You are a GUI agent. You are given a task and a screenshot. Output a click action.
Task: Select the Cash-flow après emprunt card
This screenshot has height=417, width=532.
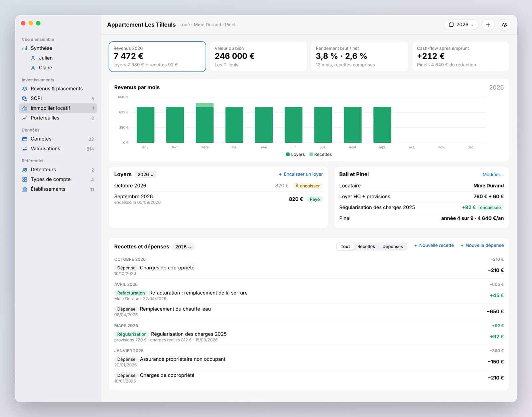coord(461,57)
